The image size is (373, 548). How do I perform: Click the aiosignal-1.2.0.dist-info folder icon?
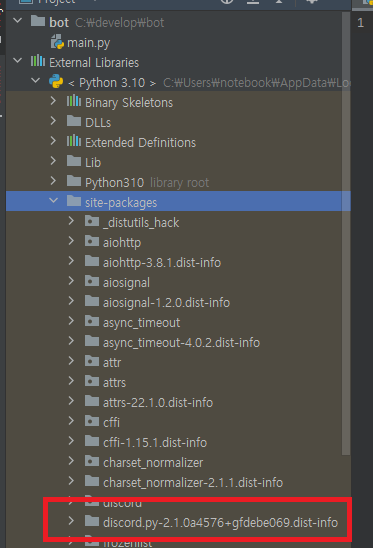(92, 301)
